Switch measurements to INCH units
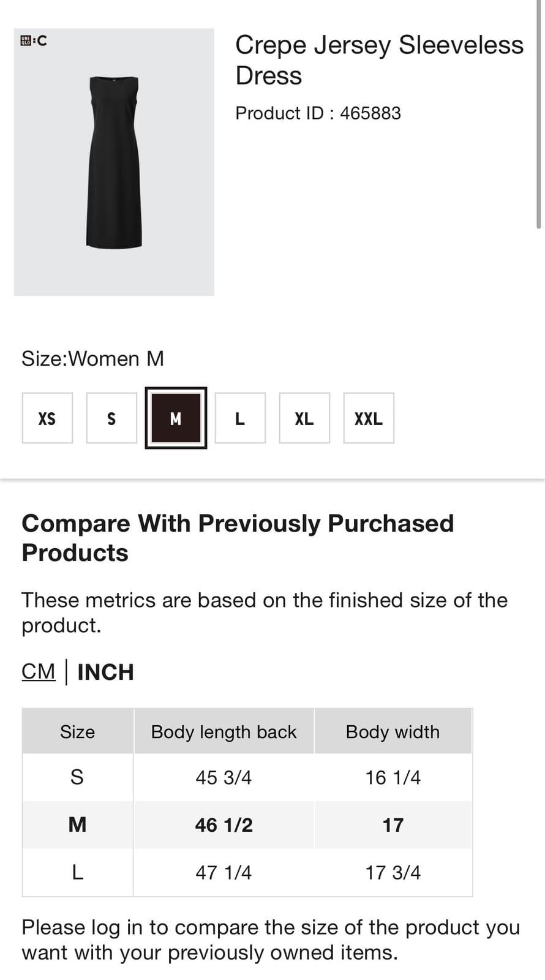The height and width of the screenshot is (980, 545). [x=105, y=671]
